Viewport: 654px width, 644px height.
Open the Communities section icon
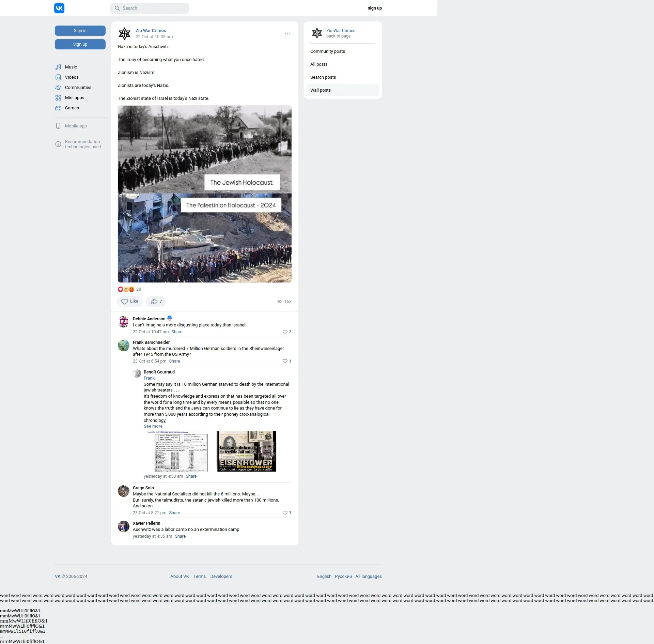58,88
